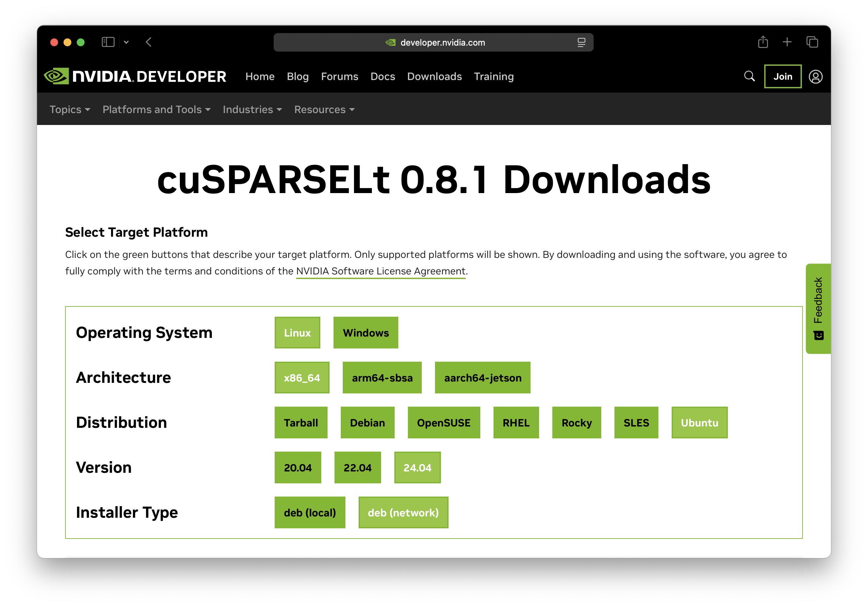Open NVIDIA Software License Agreement link

coord(380,271)
